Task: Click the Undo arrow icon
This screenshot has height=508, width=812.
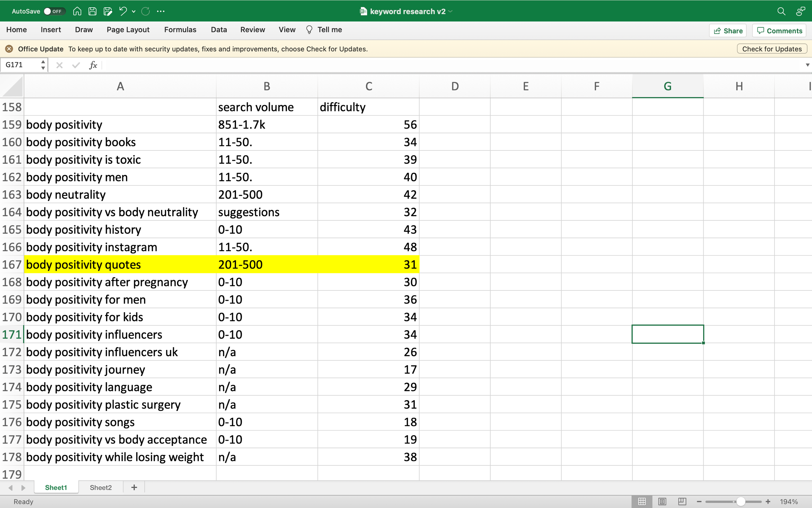Action: tap(123, 11)
